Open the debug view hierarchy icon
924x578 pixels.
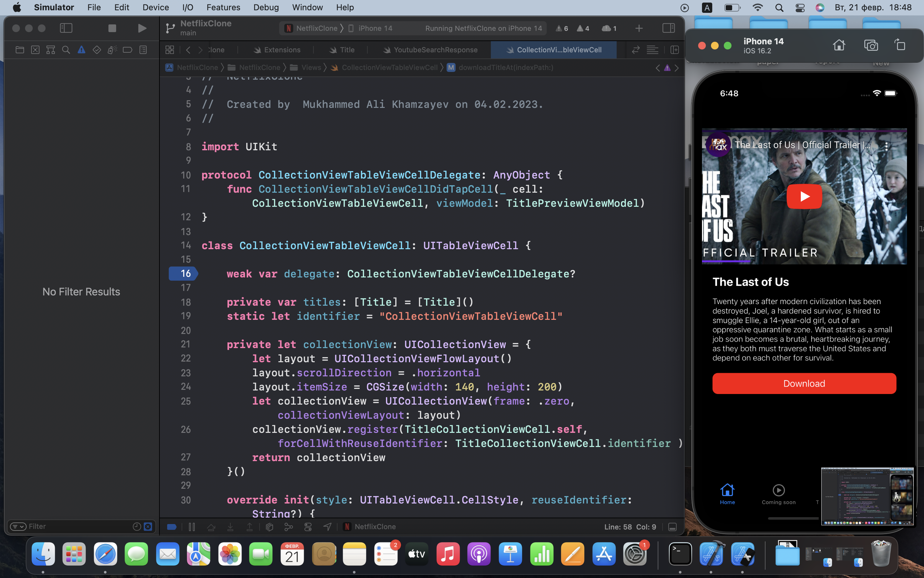(x=269, y=527)
